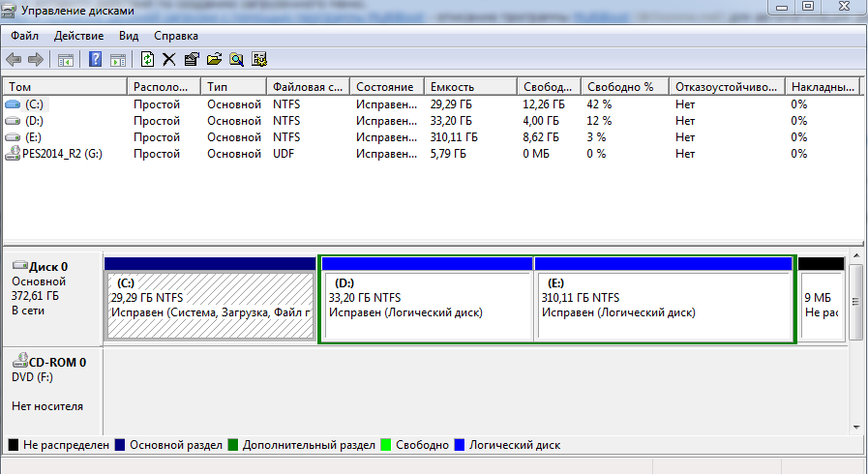Image resolution: width=868 pixels, height=474 pixels.
Task: Refresh disks with the green arrows icon
Action: click(147, 59)
